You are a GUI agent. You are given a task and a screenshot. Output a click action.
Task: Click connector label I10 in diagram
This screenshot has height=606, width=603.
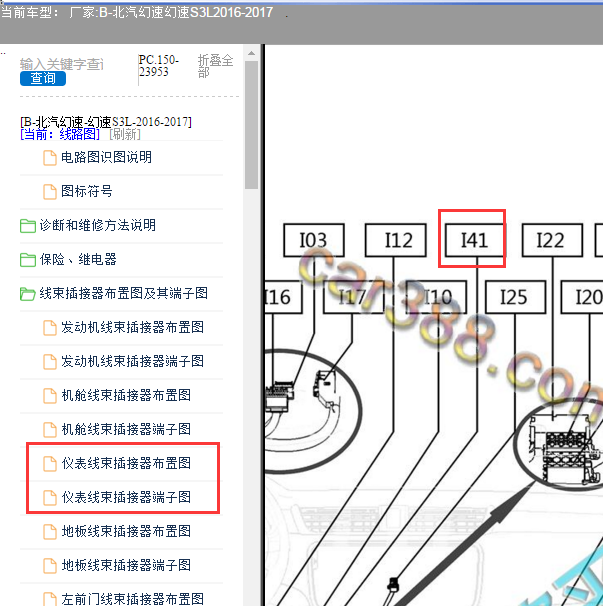(x=436, y=297)
